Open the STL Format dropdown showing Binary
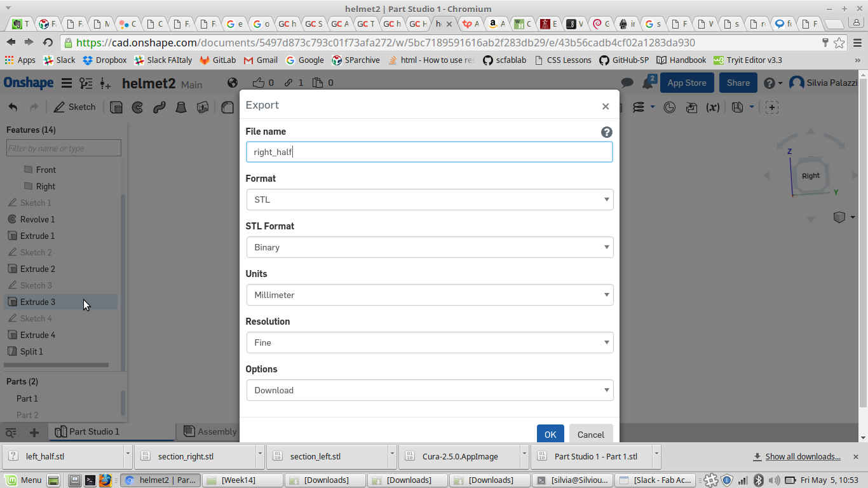The width and height of the screenshot is (868, 488). pos(430,247)
